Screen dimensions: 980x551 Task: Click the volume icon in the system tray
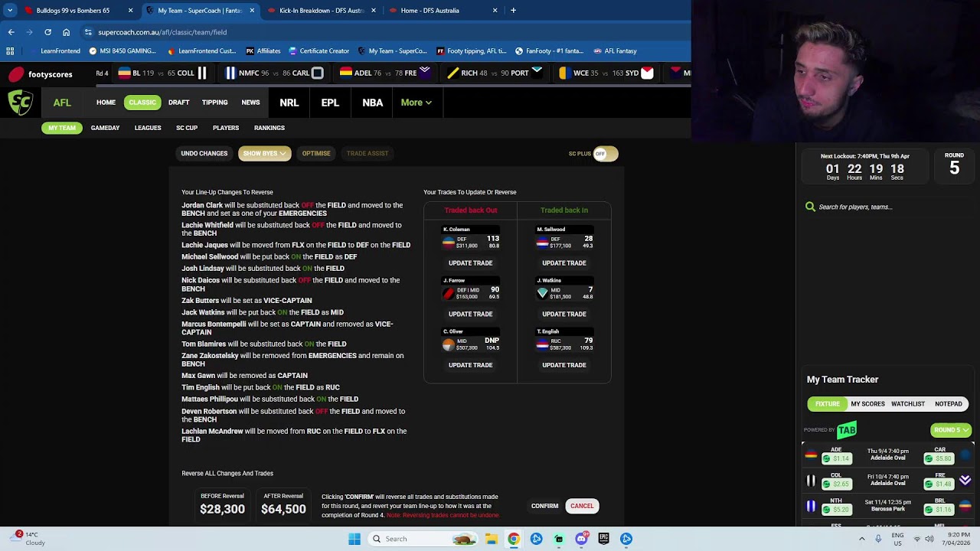coord(929,539)
